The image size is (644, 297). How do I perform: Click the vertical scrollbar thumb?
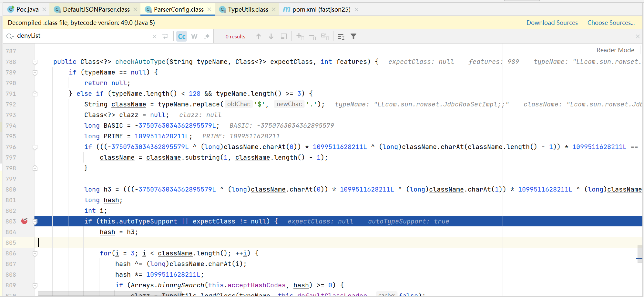(639, 254)
